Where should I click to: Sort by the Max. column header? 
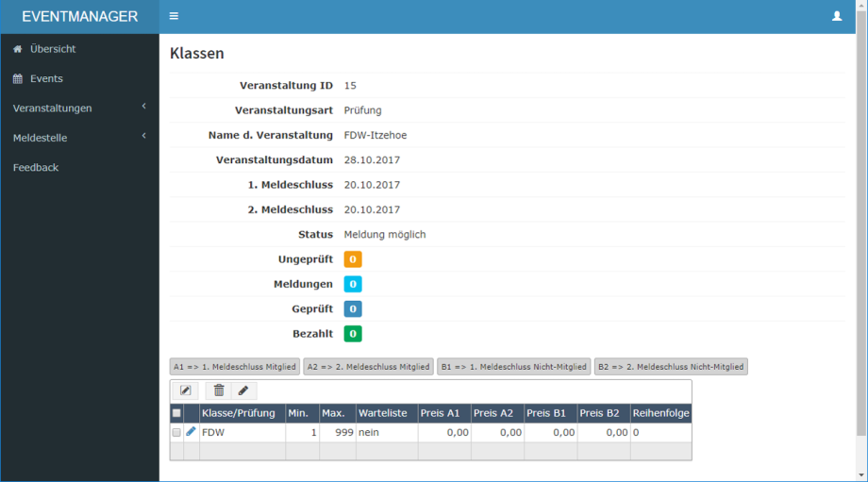coord(338,413)
